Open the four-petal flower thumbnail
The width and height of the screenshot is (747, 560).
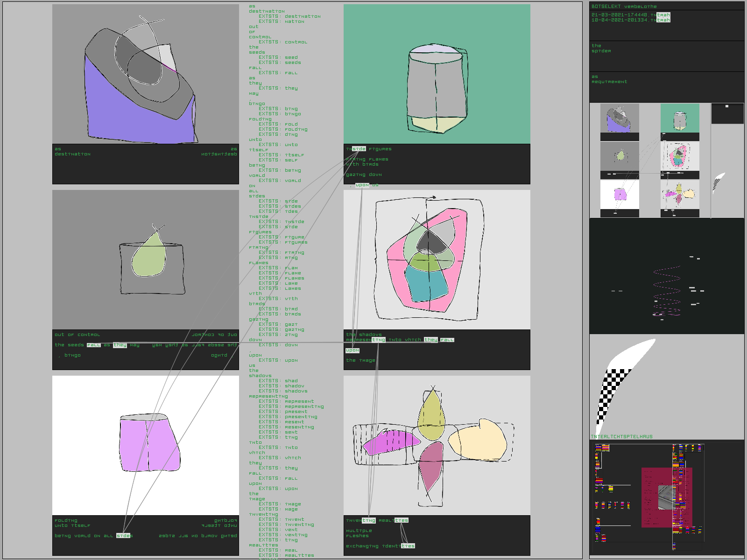coord(680,195)
